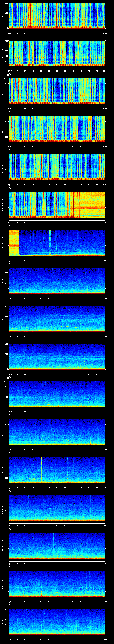Viewport: 114px width, 644px height.
Task: Select the spectrogram panel starting at 20:15:00
Action: coord(57,54)
